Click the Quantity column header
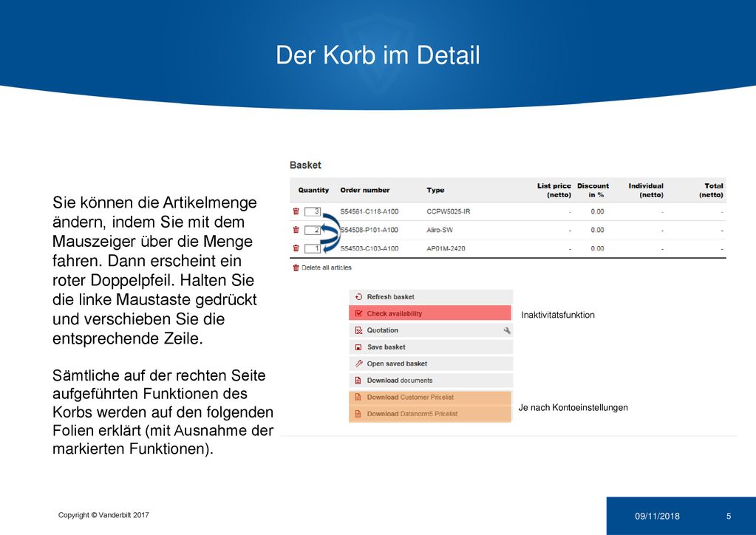 313,190
